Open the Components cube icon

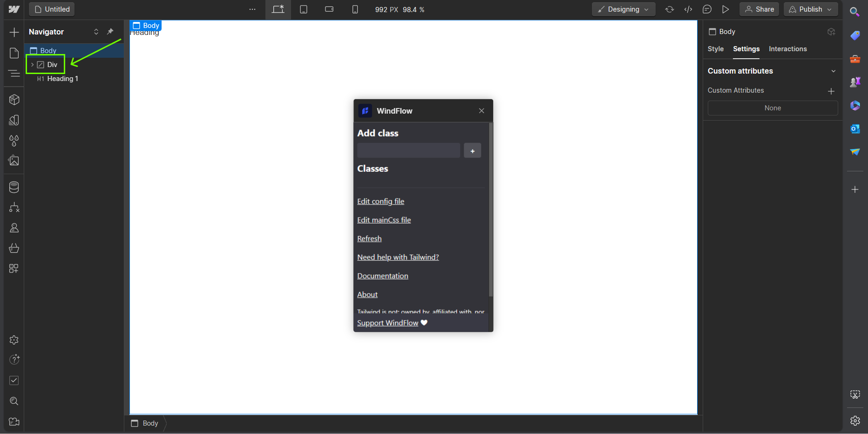click(14, 100)
